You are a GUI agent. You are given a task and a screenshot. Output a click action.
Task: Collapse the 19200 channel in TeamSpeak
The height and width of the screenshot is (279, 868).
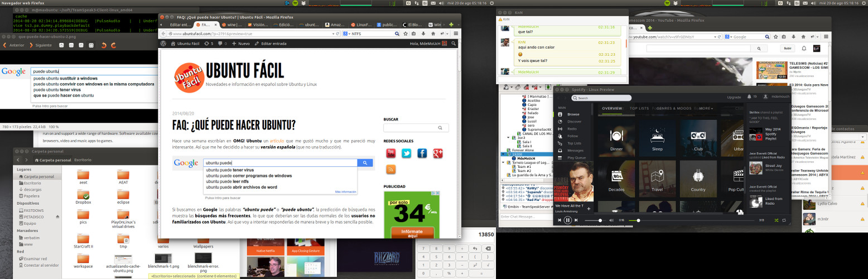coord(503,153)
